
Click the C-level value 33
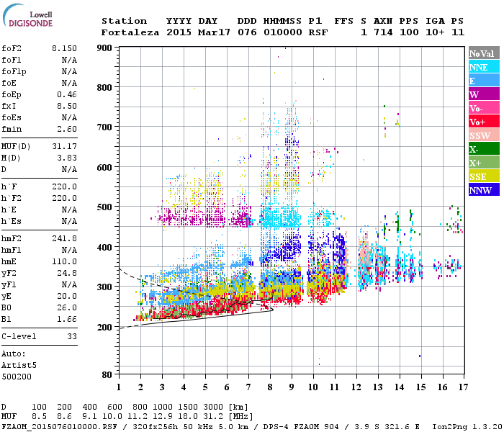pyautogui.click(x=72, y=336)
